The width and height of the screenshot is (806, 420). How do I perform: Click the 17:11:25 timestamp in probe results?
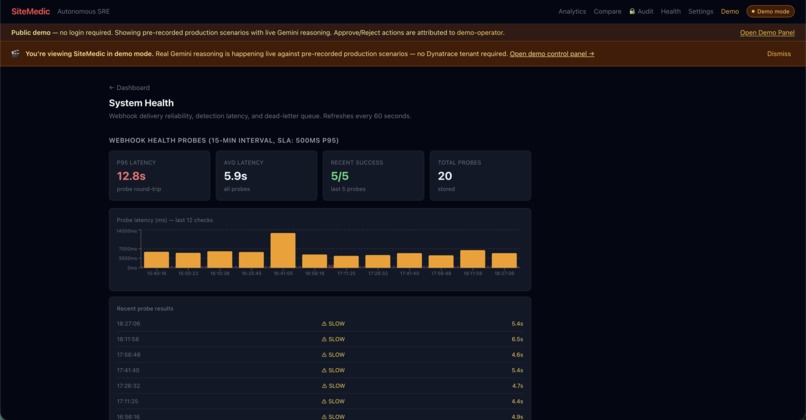127,401
